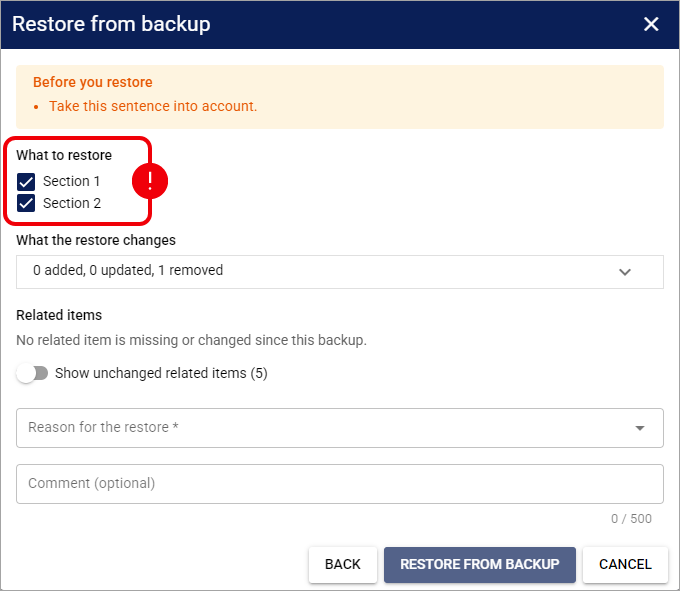This screenshot has width=680, height=591.
Task: Toggle Show unchanged related items switch
Action: pos(33,373)
